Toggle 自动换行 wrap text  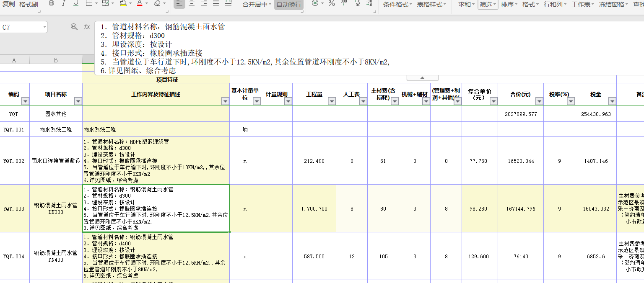289,5
